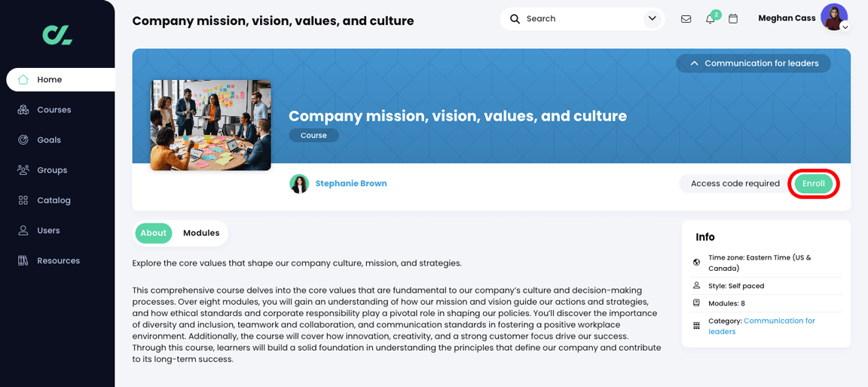
Task: Select the About tab
Action: [x=154, y=233]
